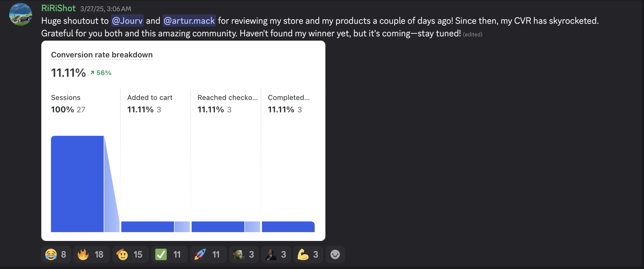Viewport: 644px width, 269px height.
Task: Open the RiRiShot username profile
Action: click(58, 8)
